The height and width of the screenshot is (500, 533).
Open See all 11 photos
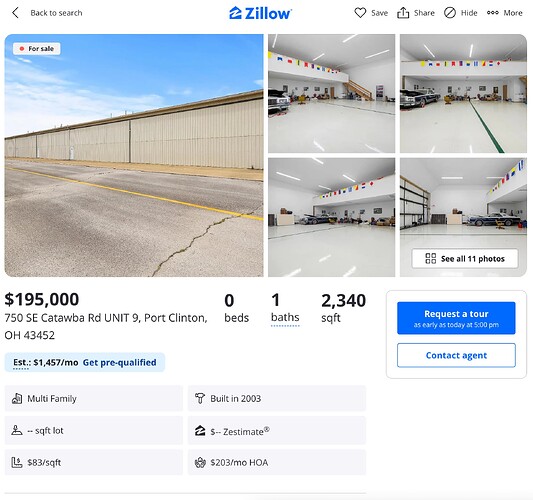pos(465,259)
